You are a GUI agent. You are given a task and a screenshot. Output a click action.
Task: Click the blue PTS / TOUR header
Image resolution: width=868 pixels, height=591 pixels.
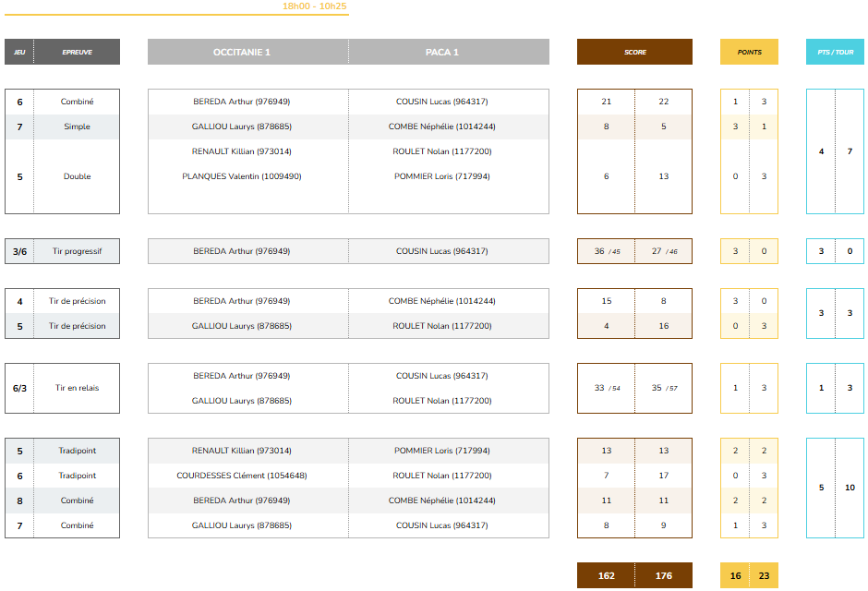[836, 53]
